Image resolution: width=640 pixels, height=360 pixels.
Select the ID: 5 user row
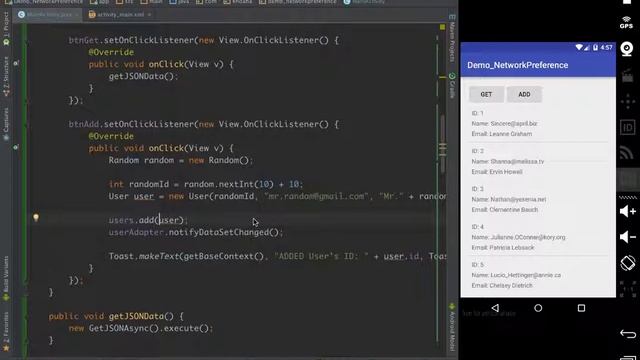539,275
